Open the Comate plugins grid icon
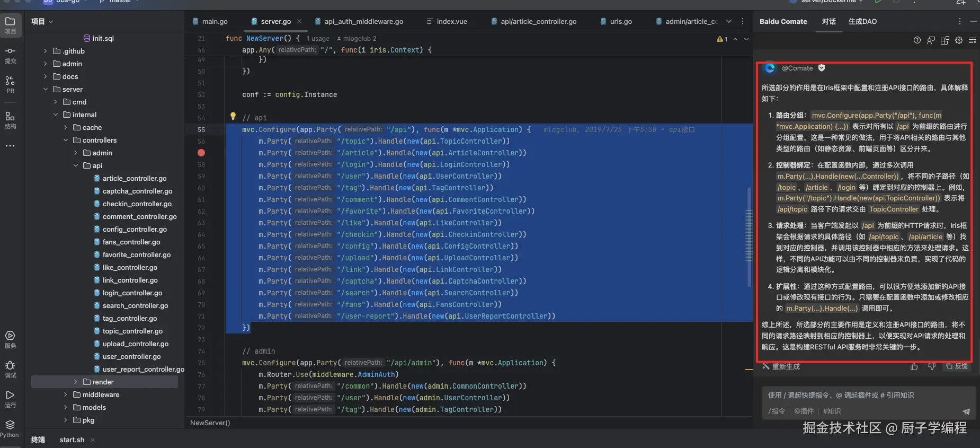The image size is (980, 448). pyautogui.click(x=945, y=40)
